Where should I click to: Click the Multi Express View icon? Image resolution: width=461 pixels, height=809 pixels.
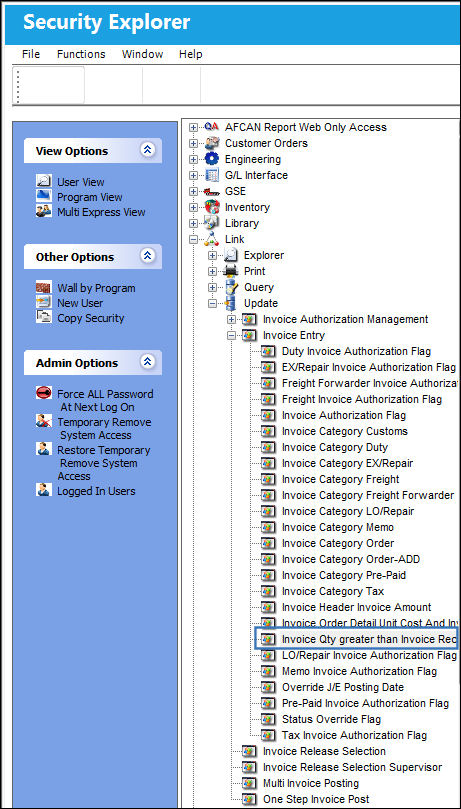tap(44, 211)
